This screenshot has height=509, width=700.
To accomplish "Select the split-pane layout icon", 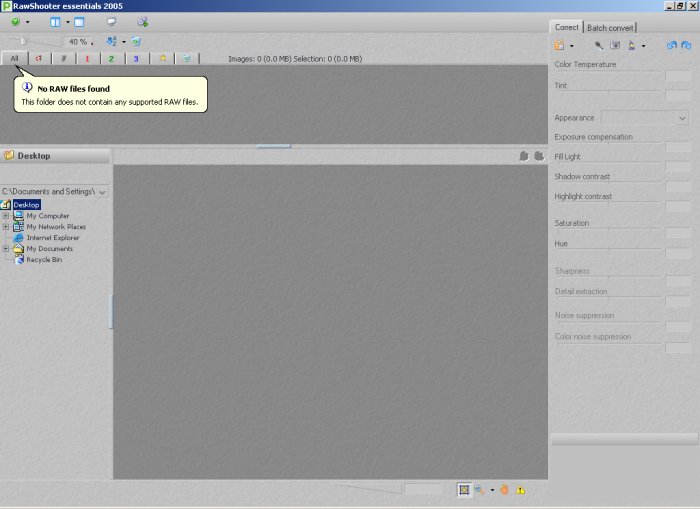I will [x=55, y=22].
